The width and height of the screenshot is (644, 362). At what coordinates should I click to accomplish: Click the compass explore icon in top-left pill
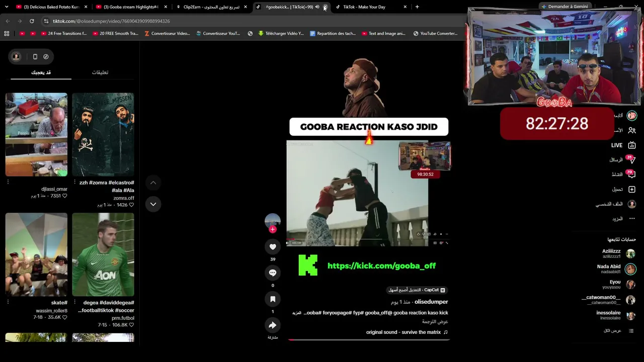point(46,57)
